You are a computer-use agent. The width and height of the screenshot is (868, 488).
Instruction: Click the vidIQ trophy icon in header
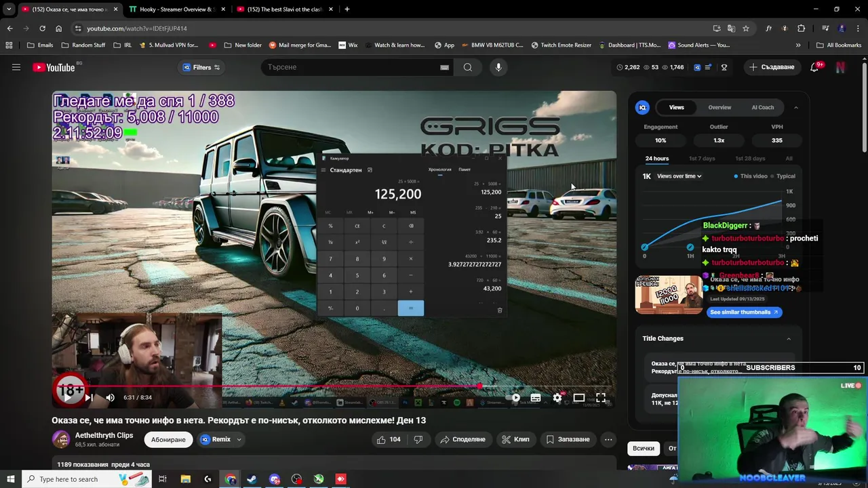[x=724, y=67]
